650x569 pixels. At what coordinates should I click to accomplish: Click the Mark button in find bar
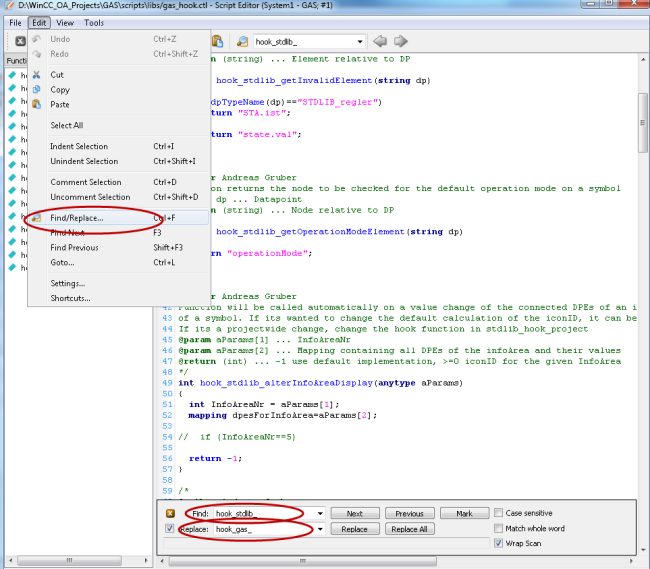464,513
